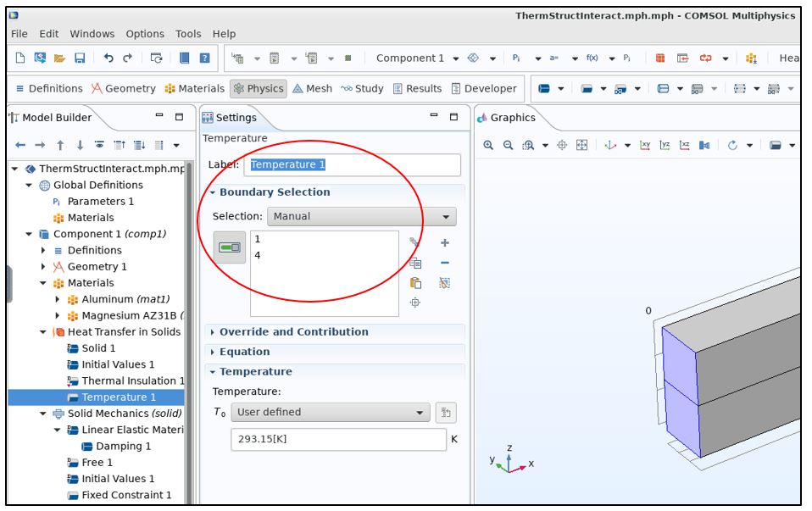Open the Edit menu
This screenshot has width=812, height=511.
tap(48, 34)
